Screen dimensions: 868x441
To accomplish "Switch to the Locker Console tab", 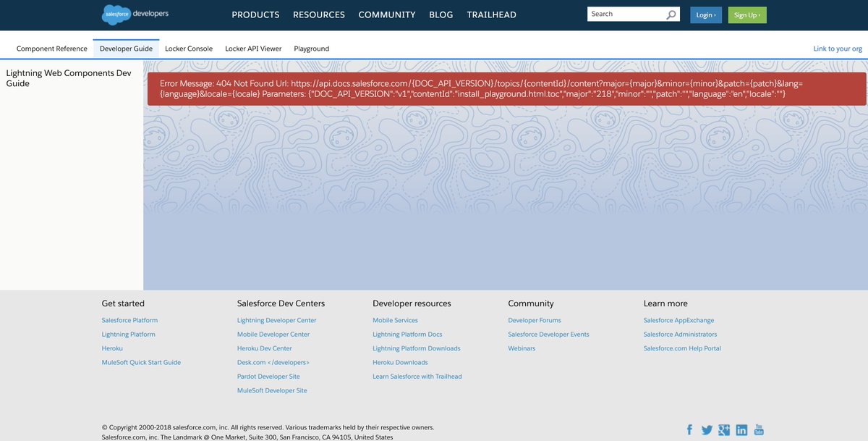I will click(189, 49).
